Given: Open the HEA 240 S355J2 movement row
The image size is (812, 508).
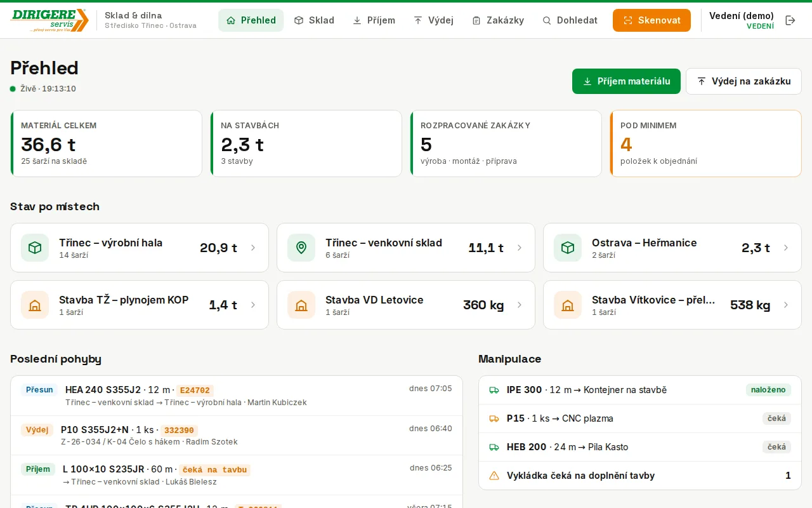Looking at the screenshot, I should [x=237, y=396].
